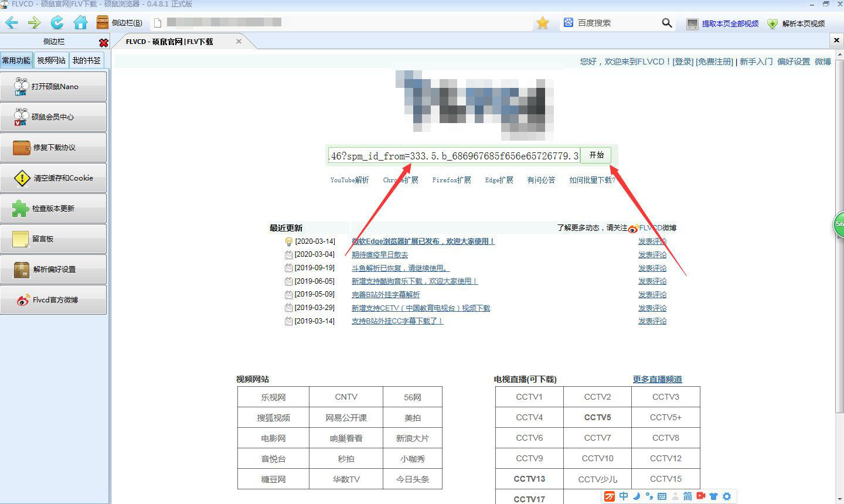
Task: Open 留言板 sidebar button
Action: pos(53,239)
